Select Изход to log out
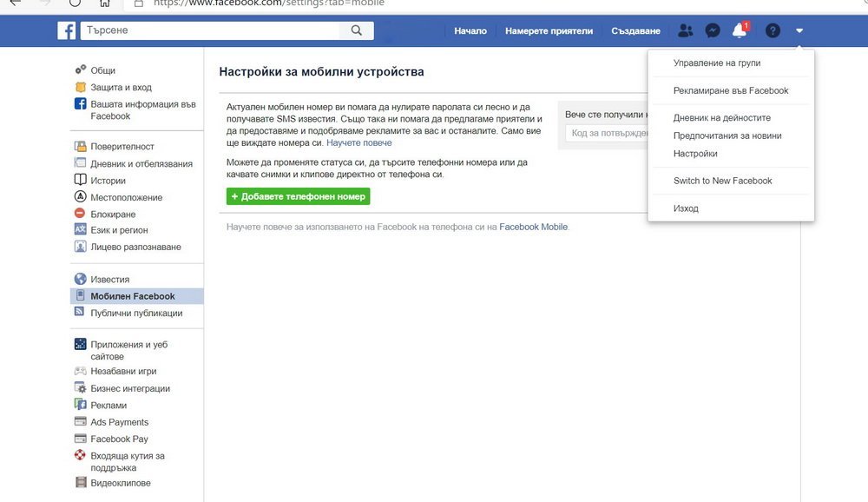 (x=686, y=208)
